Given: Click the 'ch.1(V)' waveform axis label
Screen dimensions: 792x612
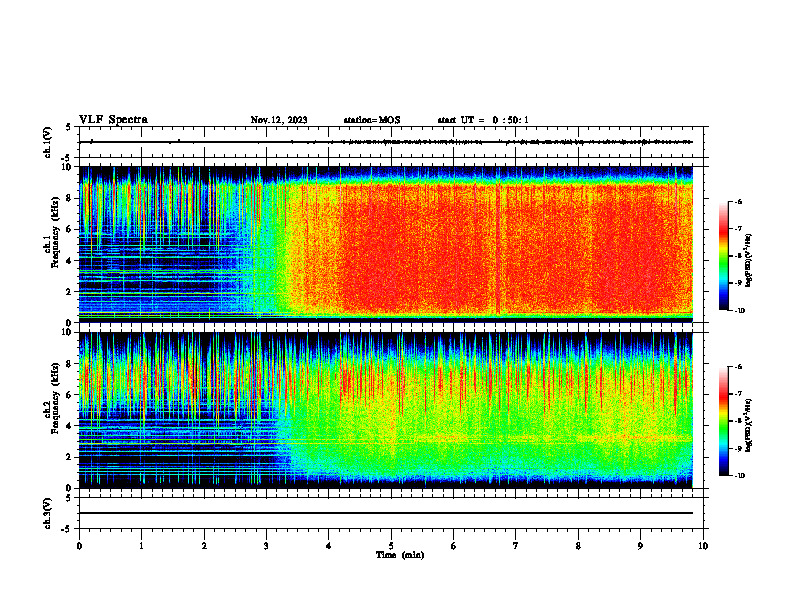Looking at the screenshot, I should point(48,142).
